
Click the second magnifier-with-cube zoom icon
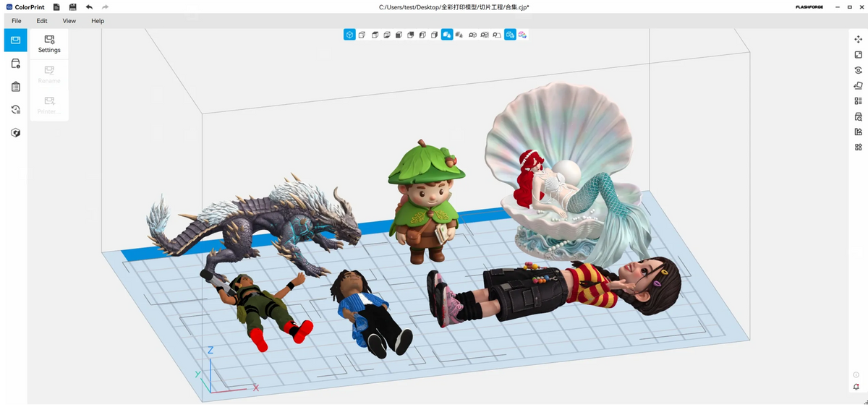click(485, 34)
